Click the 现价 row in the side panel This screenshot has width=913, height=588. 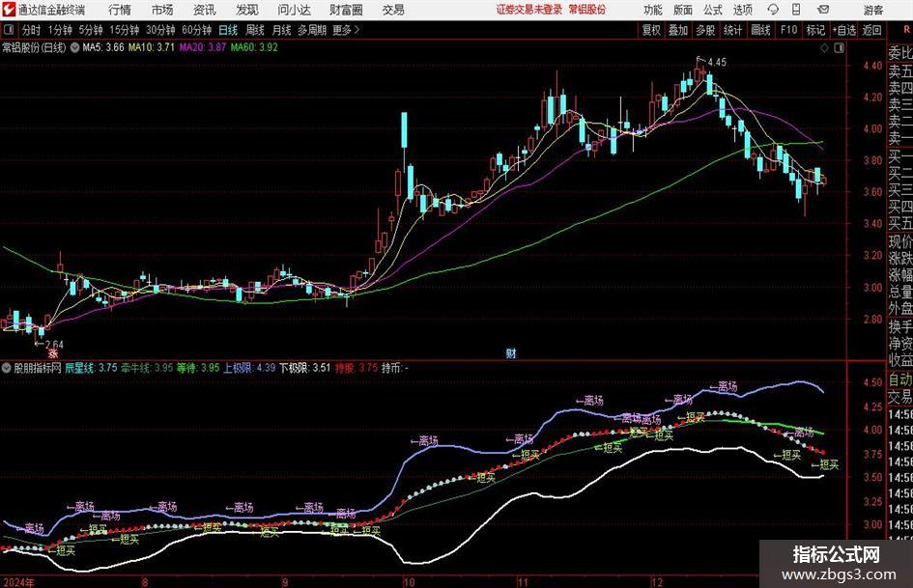pyautogui.click(x=899, y=241)
